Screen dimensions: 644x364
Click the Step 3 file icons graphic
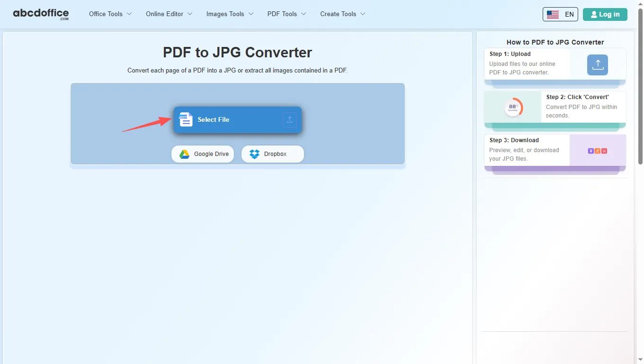598,151
